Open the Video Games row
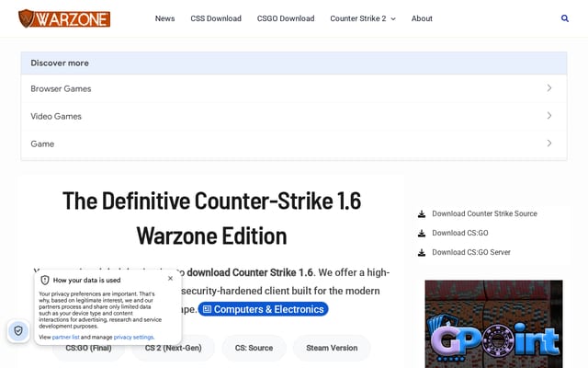Screen dimensions: 588x368 (294, 116)
